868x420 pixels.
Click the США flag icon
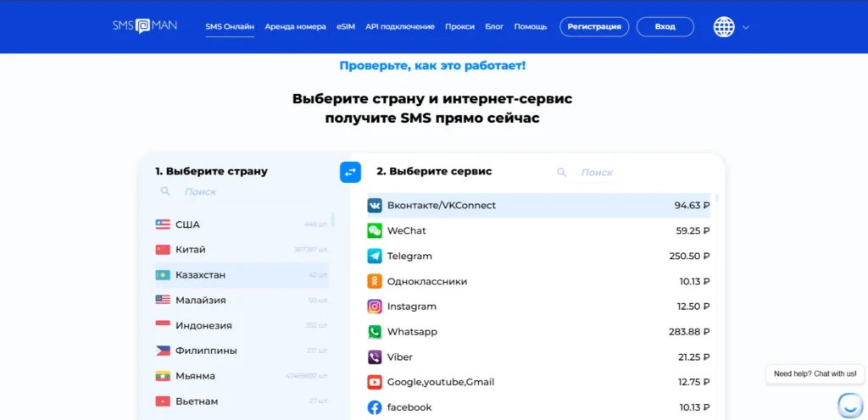pyautogui.click(x=163, y=224)
